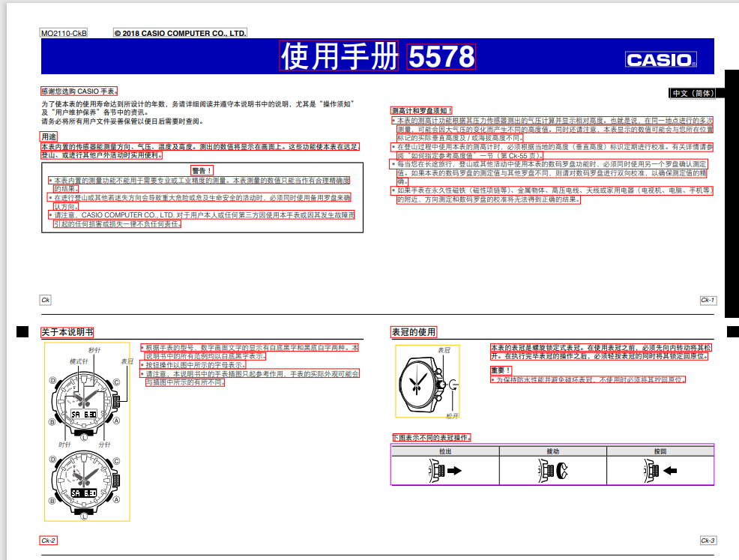Click the 按回 table header cell
This screenshot has width=739, height=560.
660,451
